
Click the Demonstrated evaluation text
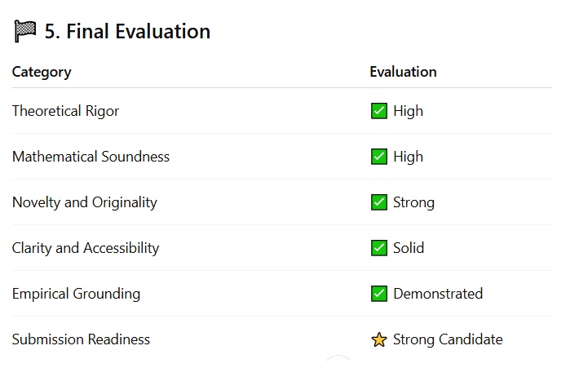[438, 294]
